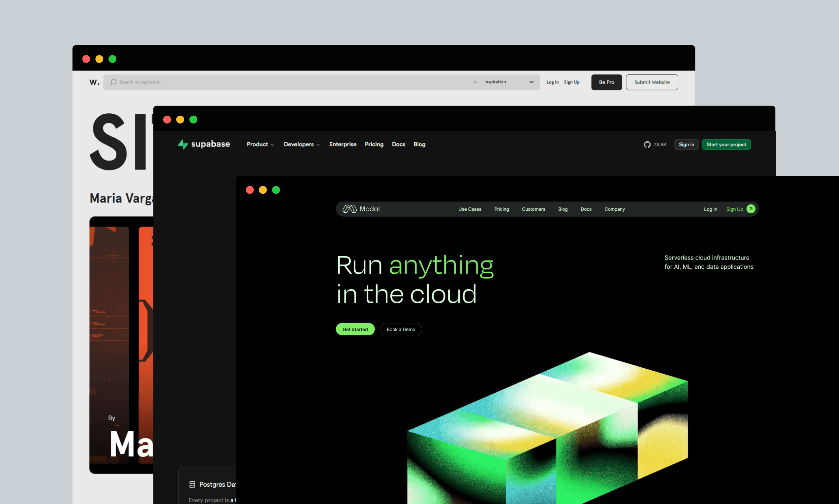Click the Pricing tab on Modal navbar

tap(502, 208)
